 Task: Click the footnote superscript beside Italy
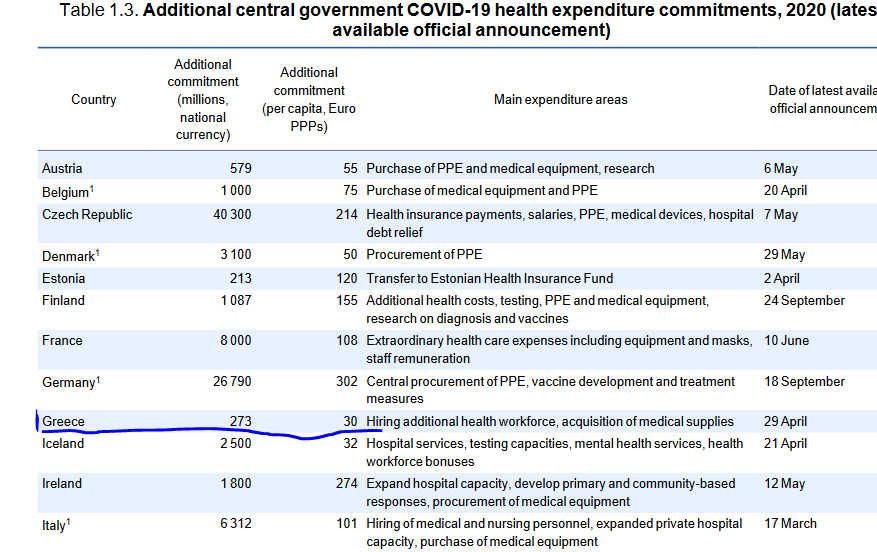pos(67,520)
